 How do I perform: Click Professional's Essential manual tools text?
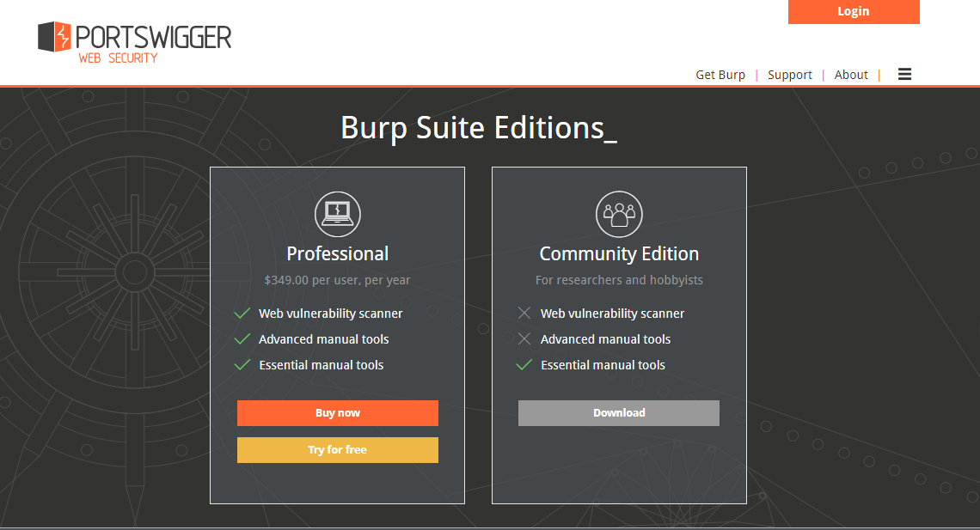pyautogui.click(x=322, y=365)
